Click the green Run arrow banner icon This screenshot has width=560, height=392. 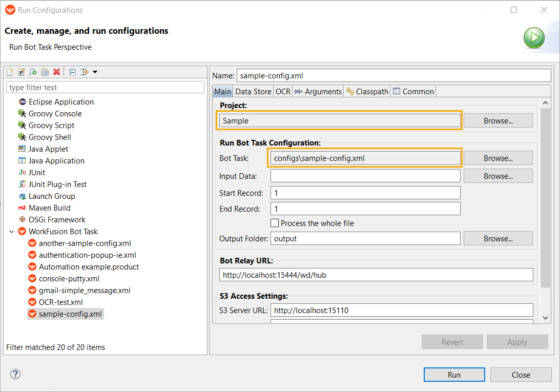[534, 38]
